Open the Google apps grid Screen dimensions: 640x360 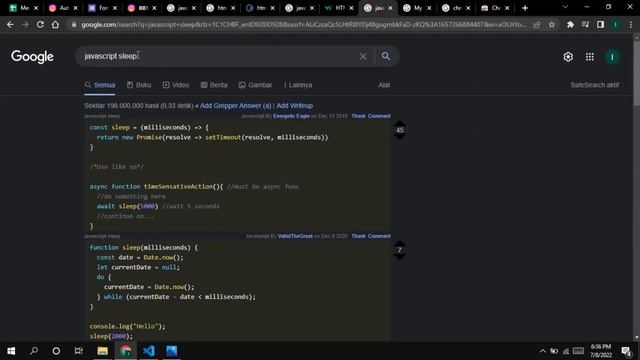tap(590, 57)
